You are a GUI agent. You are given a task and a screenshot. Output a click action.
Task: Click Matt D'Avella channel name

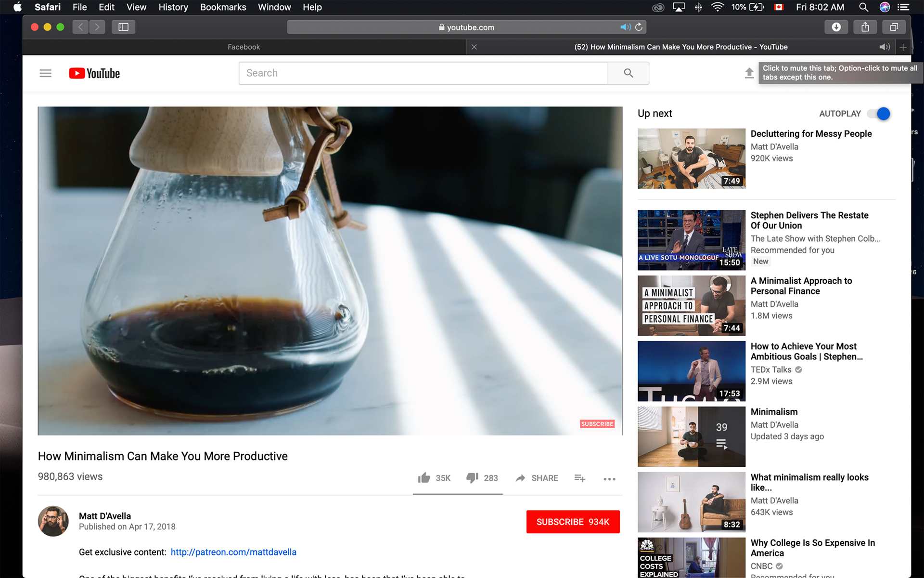[104, 516]
